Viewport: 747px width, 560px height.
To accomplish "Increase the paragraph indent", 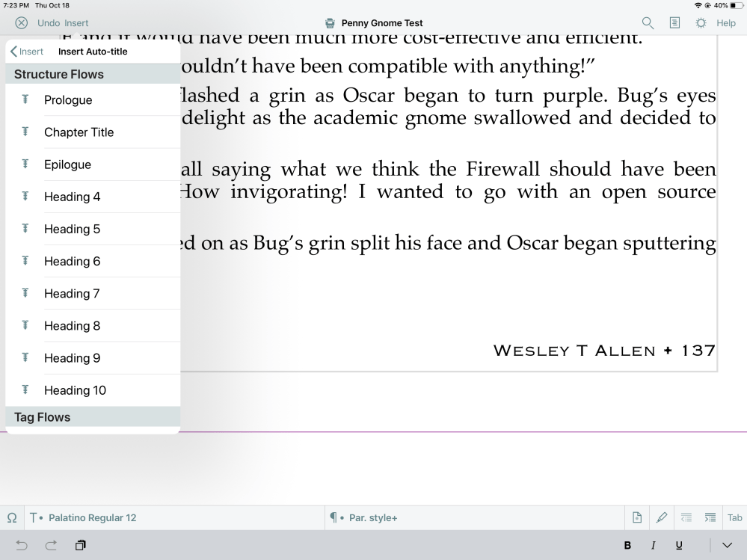I will pyautogui.click(x=709, y=517).
